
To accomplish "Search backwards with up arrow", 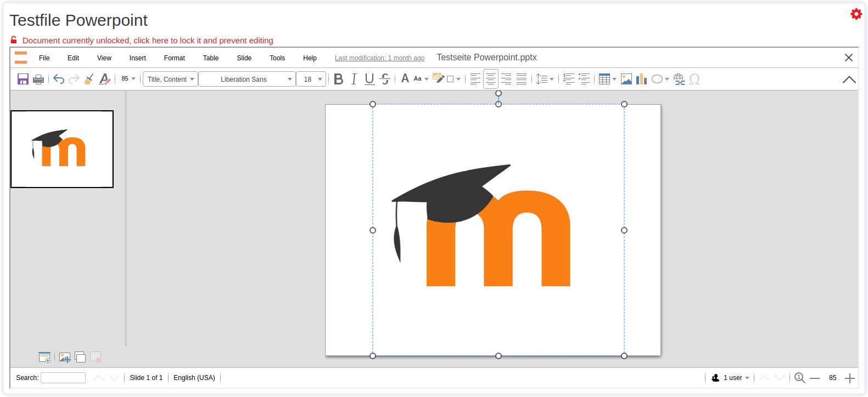I will [99, 378].
